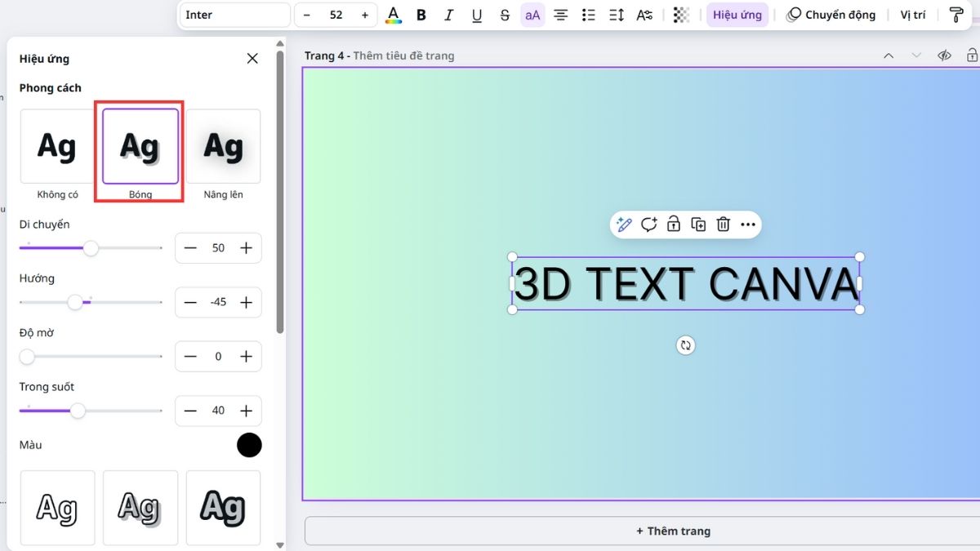Open transparency checkerboard icon

coord(681,15)
